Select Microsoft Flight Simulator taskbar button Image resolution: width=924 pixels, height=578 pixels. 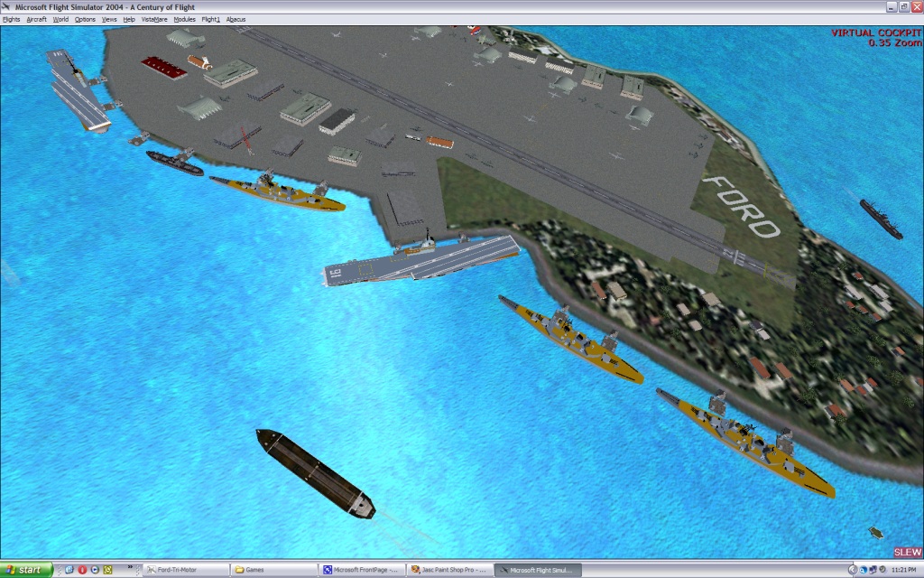pyautogui.click(x=538, y=570)
